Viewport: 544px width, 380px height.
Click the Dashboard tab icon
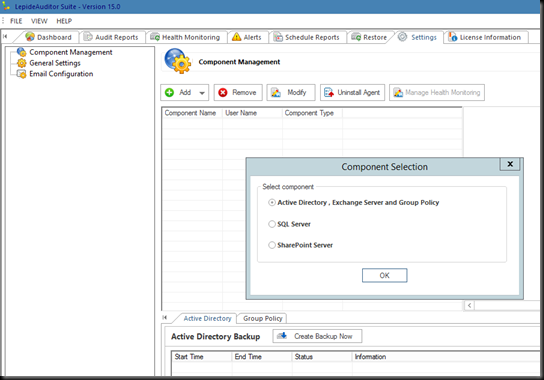click(30, 37)
